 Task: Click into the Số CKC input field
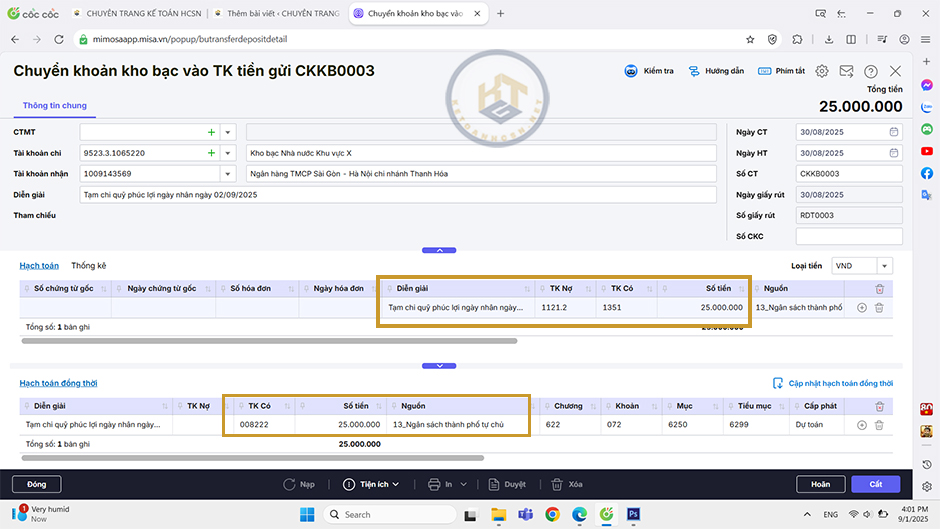pyautogui.click(x=848, y=237)
